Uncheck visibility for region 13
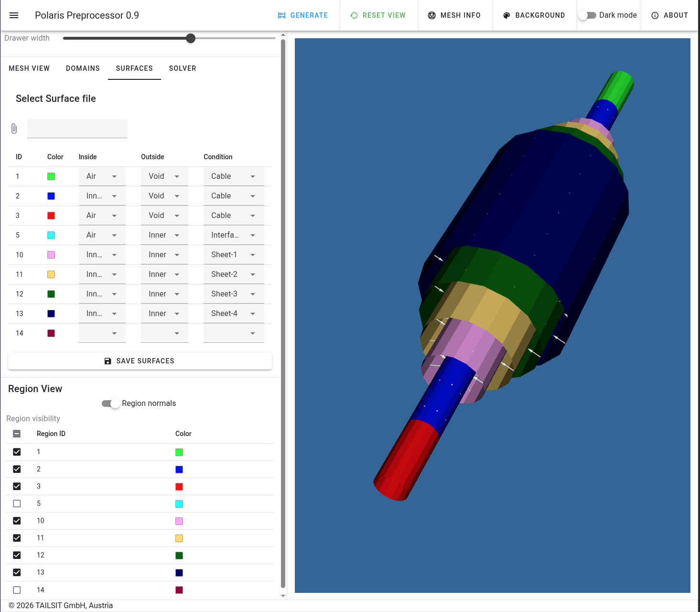Viewport: 700px width, 612px height. tap(17, 572)
